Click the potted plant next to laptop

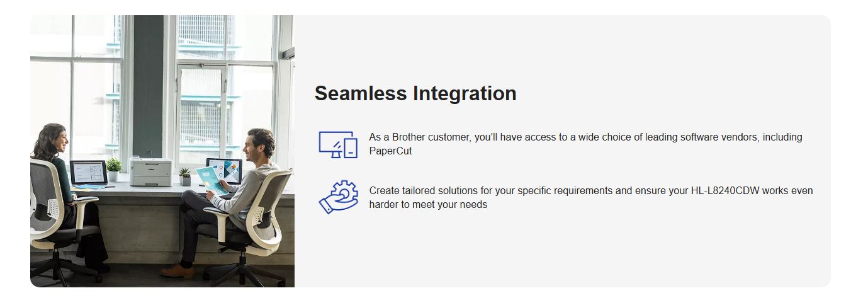tap(114, 169)
